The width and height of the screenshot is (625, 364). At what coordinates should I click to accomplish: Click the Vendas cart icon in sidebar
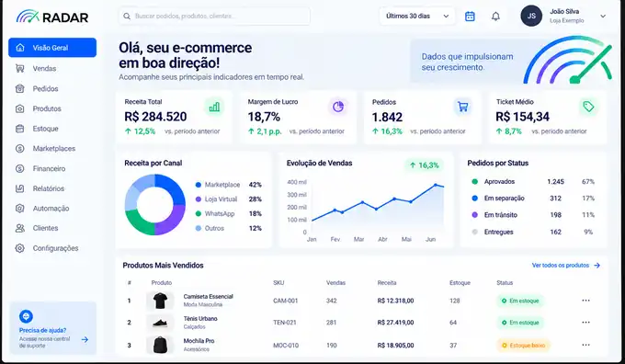(19, 68)
